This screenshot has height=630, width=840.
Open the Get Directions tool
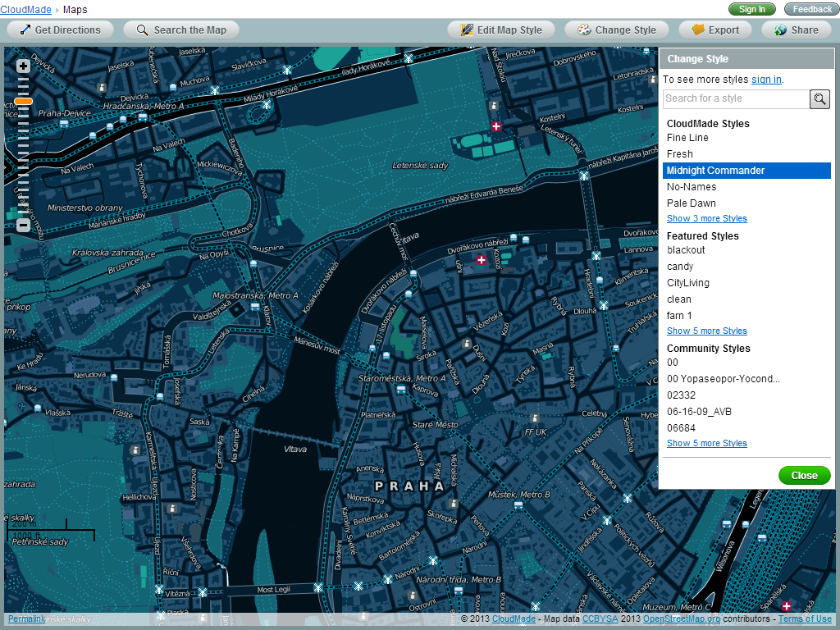pyautogui.click(x=60, y=30)
